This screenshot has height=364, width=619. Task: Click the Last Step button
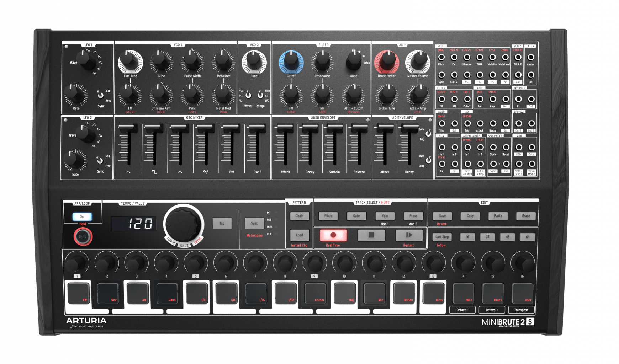(x=442, y=237)
